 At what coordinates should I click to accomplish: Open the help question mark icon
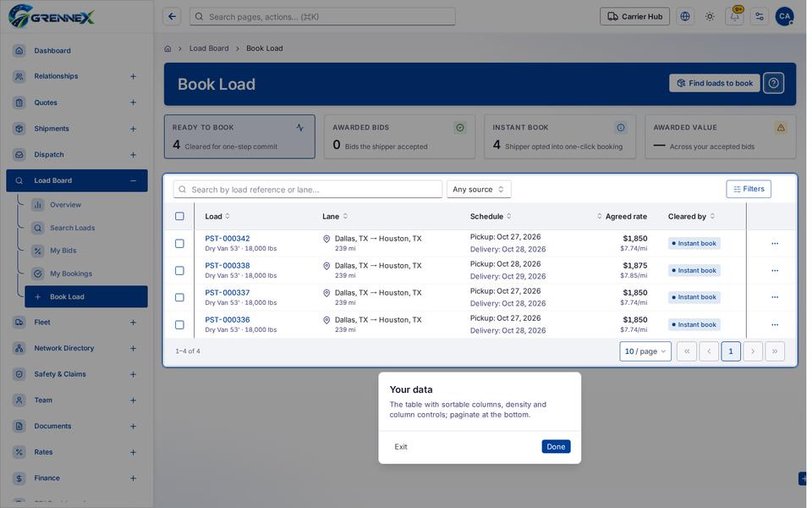773,83
